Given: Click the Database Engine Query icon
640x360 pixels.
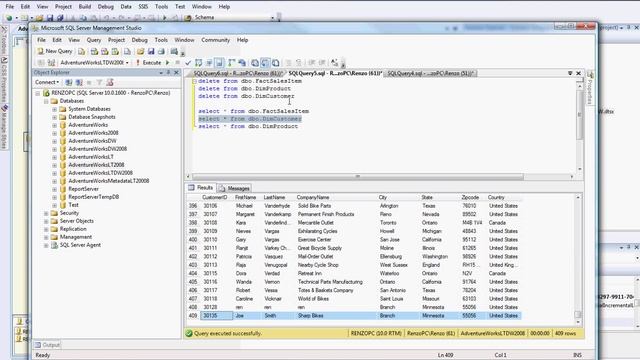Looking at the screenshot, I should (82, 51).
